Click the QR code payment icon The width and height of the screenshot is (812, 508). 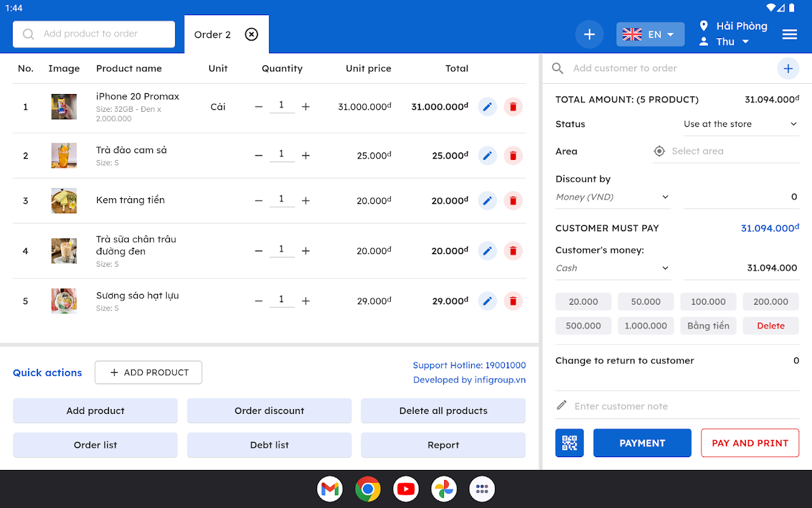point(569,443)
